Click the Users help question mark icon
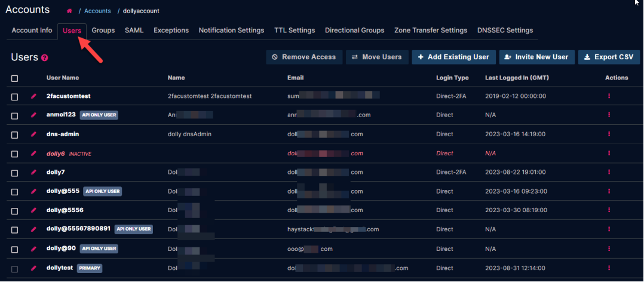 pyautogui.click(x=45, y=58)
